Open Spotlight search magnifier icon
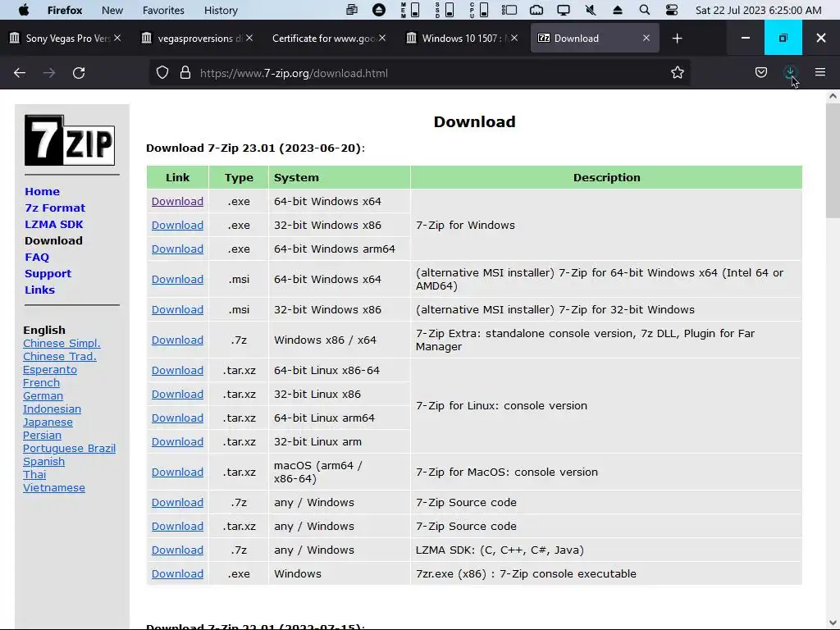The width and height of the screenshot is (840, 630). pos(645,10)
